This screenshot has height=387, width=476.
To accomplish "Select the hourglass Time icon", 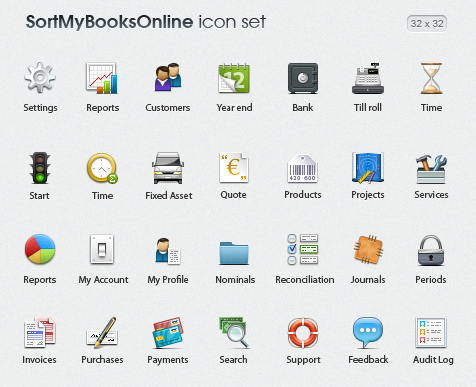I will click(x=431, y=78).
